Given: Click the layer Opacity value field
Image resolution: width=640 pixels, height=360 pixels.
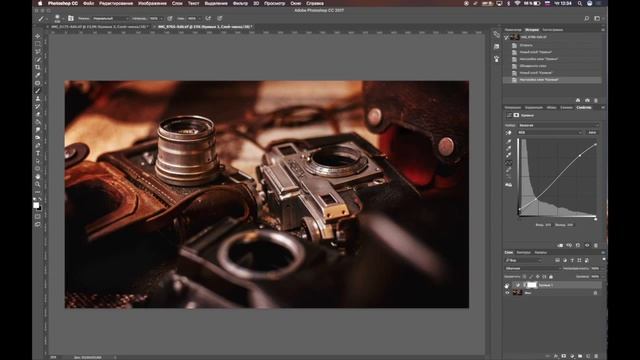Looking at the screenshot, I should tap(595, 269).
